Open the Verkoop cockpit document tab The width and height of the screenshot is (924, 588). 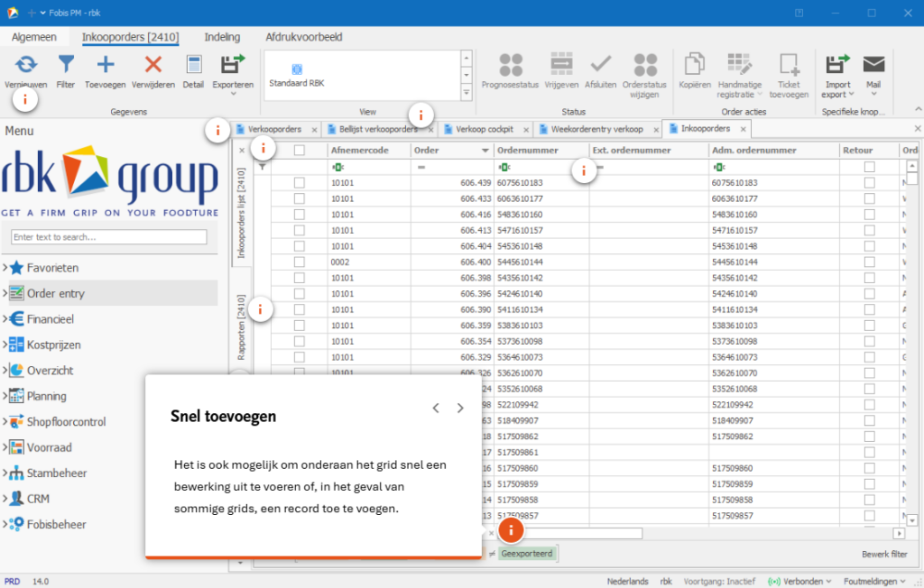pyautogui.click(x=485, y=129)
